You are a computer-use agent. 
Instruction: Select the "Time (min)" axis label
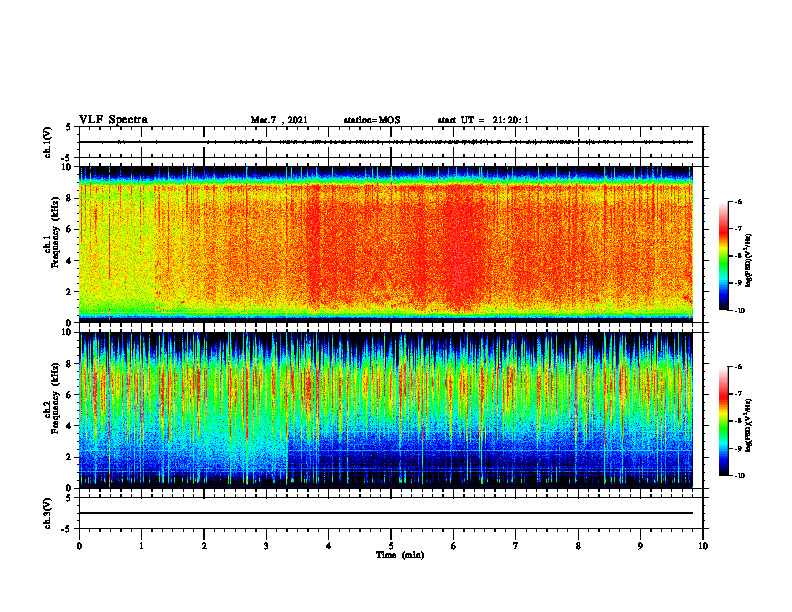pyautogui.click(x=400, y=555)
